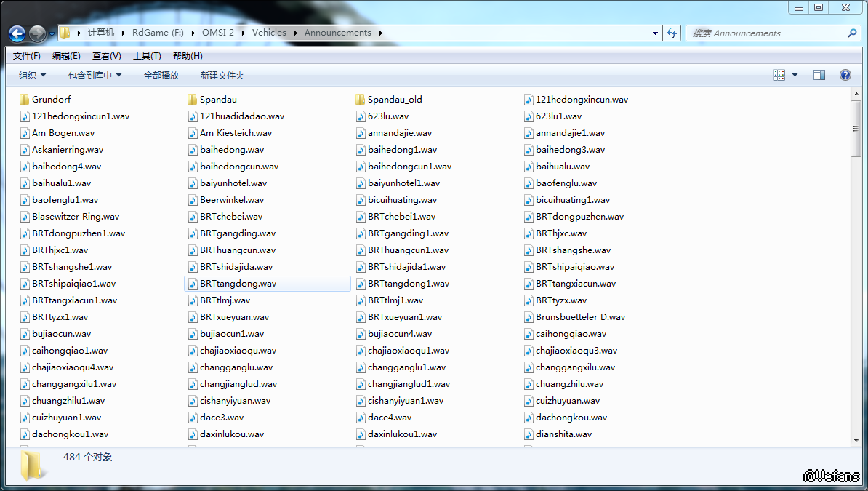868x491 pixels.
Task: Expand the 包含到库中 dropdown
Action: tap(95, 76)
